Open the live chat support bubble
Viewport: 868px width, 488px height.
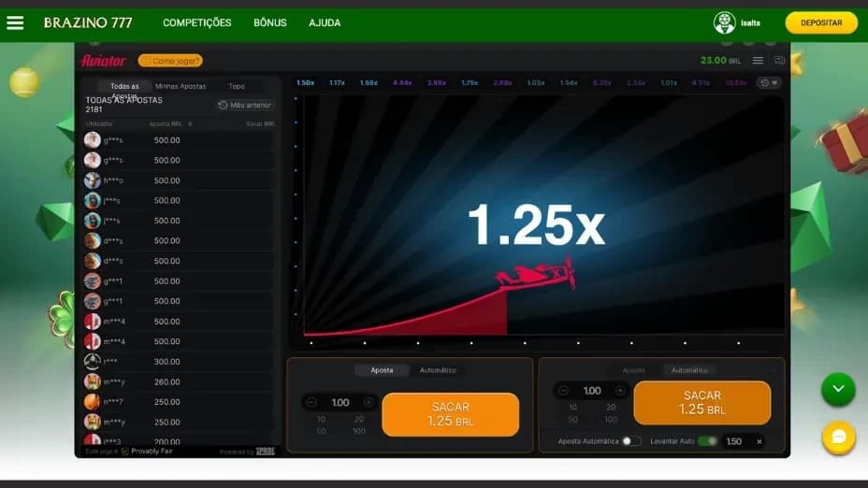click(x=839, y=438)
